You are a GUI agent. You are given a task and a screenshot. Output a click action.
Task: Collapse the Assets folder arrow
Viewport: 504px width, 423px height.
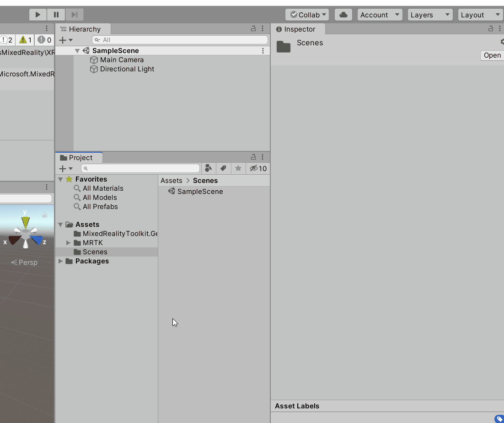tap(60, 225)
